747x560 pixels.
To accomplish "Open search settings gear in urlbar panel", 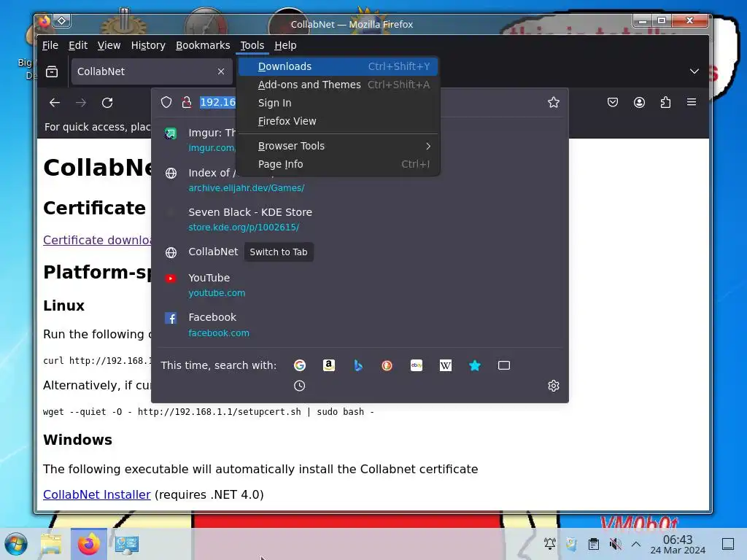I will click(x=554, y=386).
